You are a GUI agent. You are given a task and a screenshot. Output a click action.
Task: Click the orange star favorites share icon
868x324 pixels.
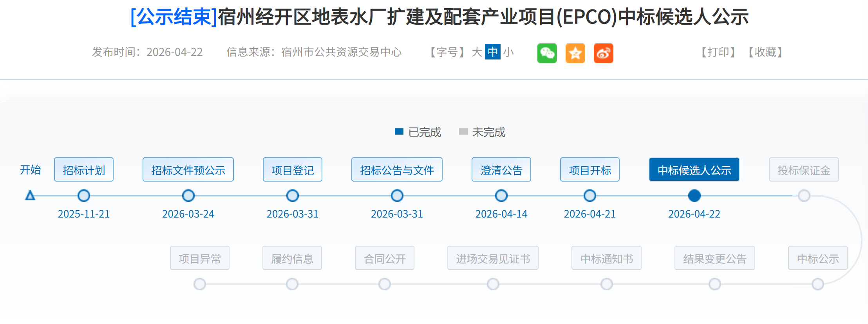[575, 53]
